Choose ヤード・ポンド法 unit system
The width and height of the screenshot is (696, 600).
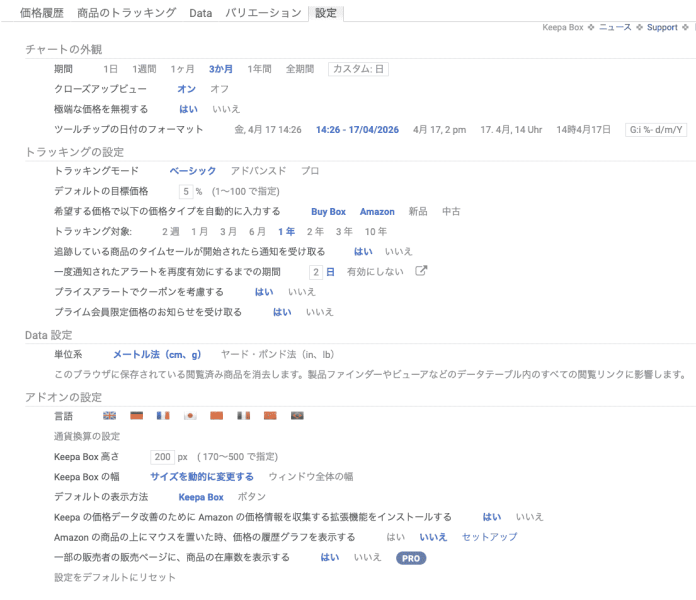pyautogui.click(x=277, y=354)
